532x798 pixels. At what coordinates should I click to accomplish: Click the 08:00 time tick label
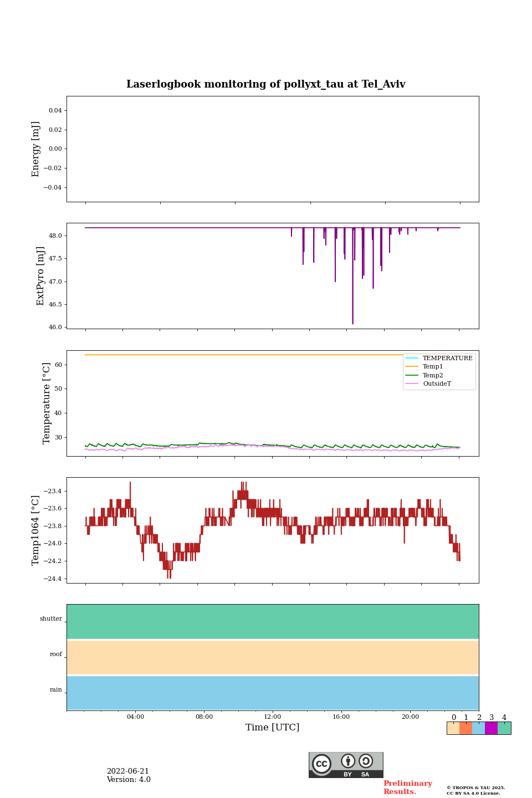(x=204, y=717)
